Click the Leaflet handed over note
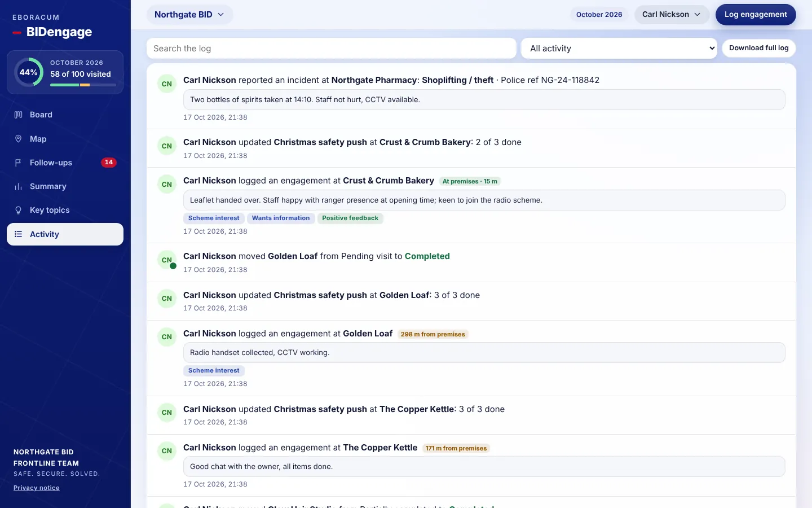This screenshot has width=812, height=508. [484, 200]
